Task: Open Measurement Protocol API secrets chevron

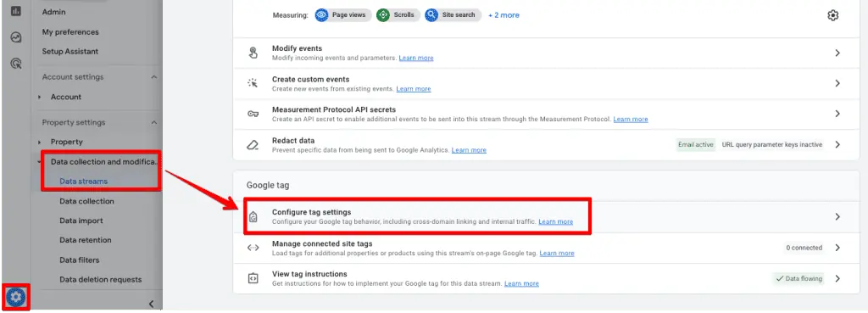Action: tap(837, 114)
